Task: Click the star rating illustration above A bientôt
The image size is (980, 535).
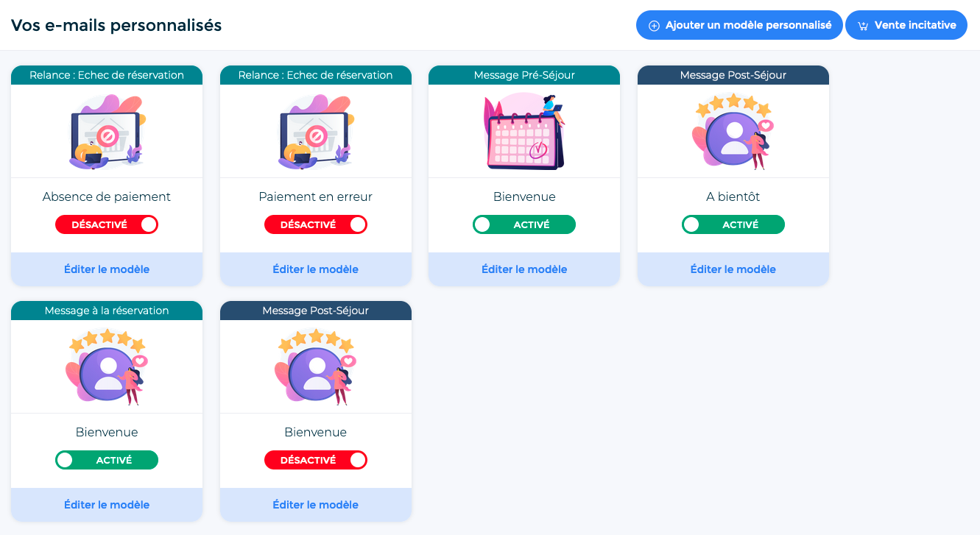Action: tap(733, 131)
